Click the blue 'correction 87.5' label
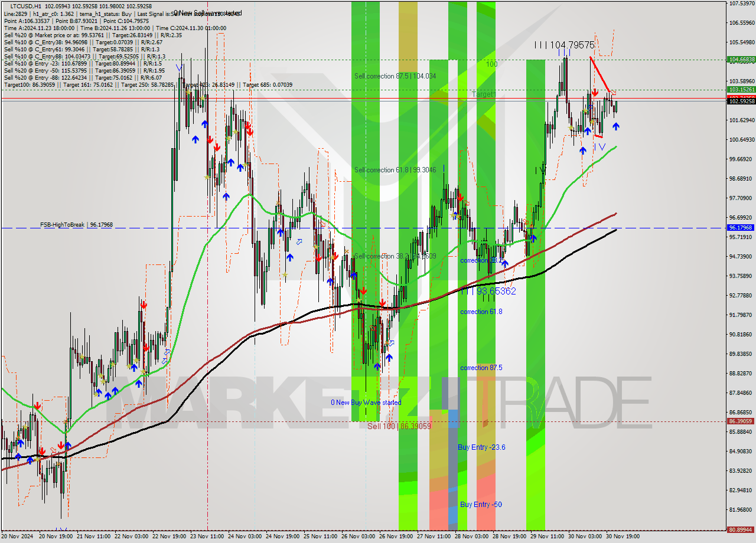756x543 pixels. [481, 368]
